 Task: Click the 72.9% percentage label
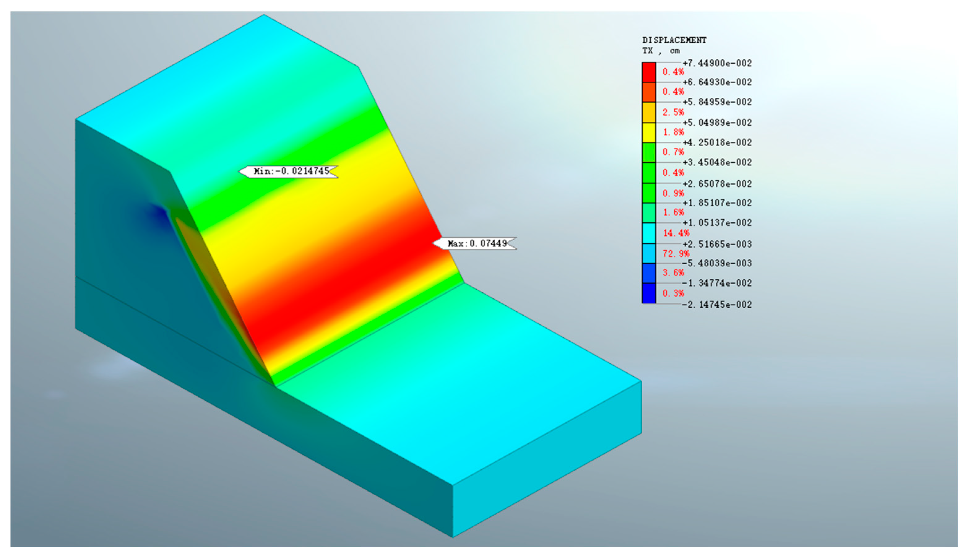click(x=676, y=254)
